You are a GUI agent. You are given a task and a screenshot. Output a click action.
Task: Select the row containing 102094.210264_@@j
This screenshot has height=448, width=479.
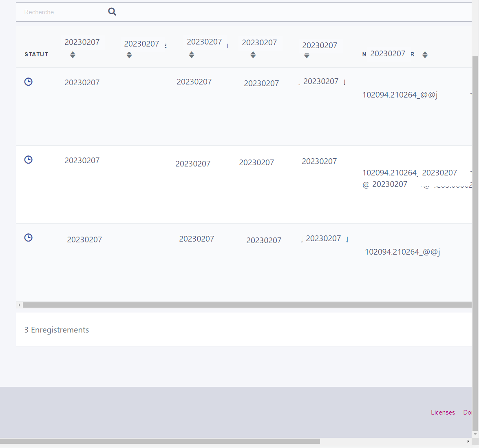[x=400, y=95]
